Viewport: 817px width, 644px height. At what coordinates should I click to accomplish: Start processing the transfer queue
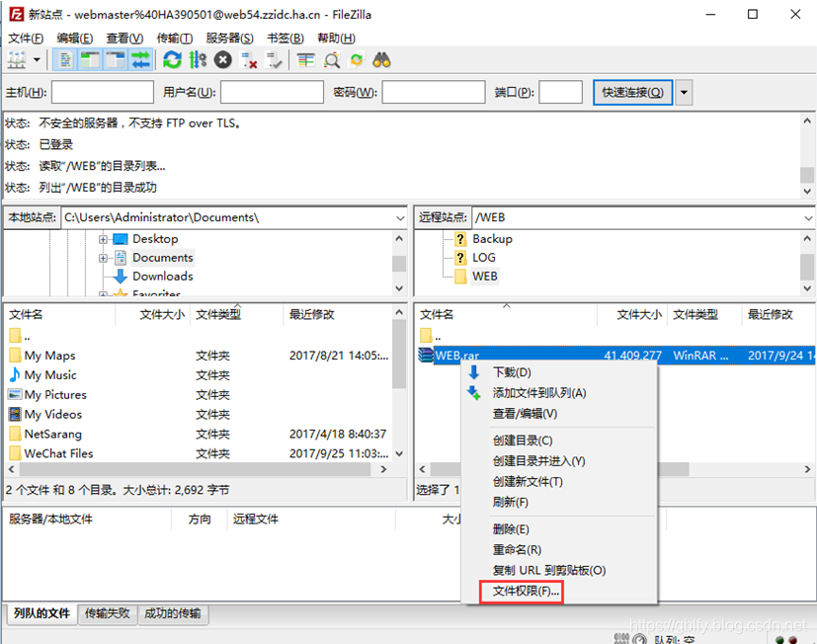click(196, 60)
